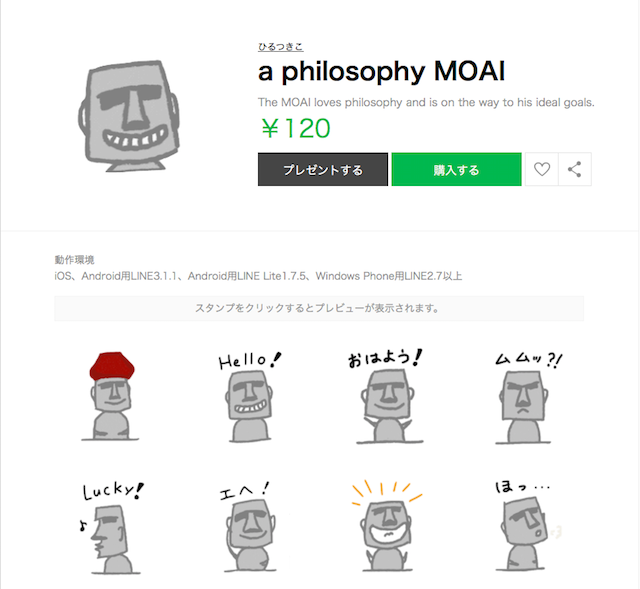This screenshot has height=589, width=640.
Task: Click the a philosophy MOAI title
Action: click(x=382, y=72)
